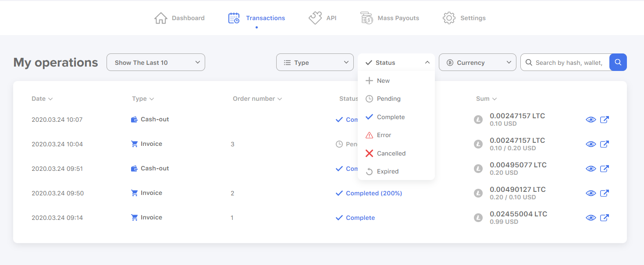Click wallet icon of 10:07 Cash-out row
Viewport: 644px width, 265px height.
[x=135, y=119]
